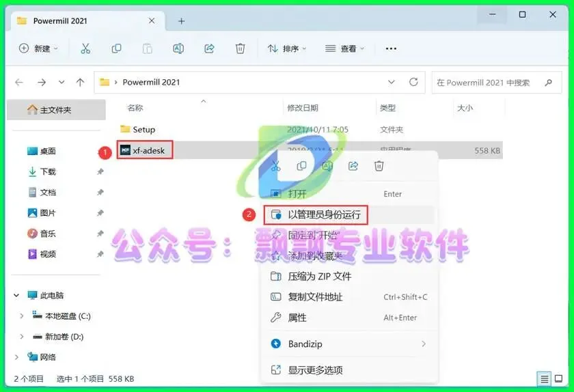The height and width of the screenshot is (392, 574).
Task: Click the pin icon next to 下载
Action: [x=100, y=171]
